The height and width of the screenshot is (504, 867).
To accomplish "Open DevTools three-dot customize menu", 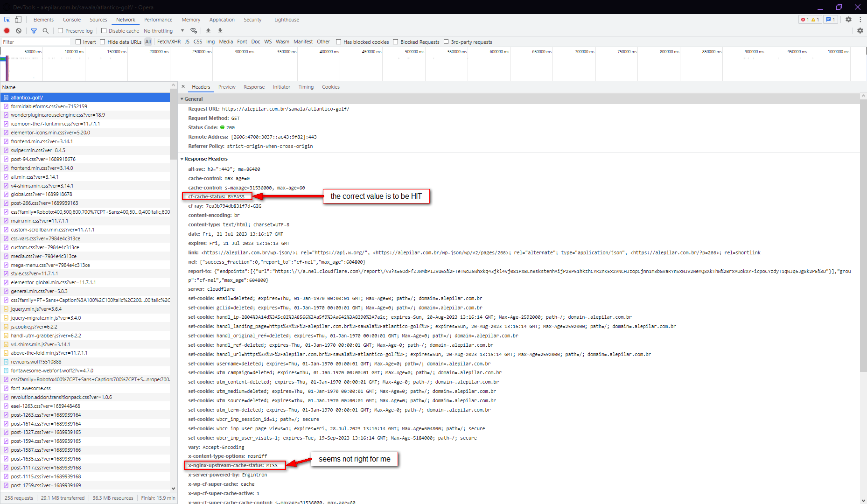I will coord(860,20).
